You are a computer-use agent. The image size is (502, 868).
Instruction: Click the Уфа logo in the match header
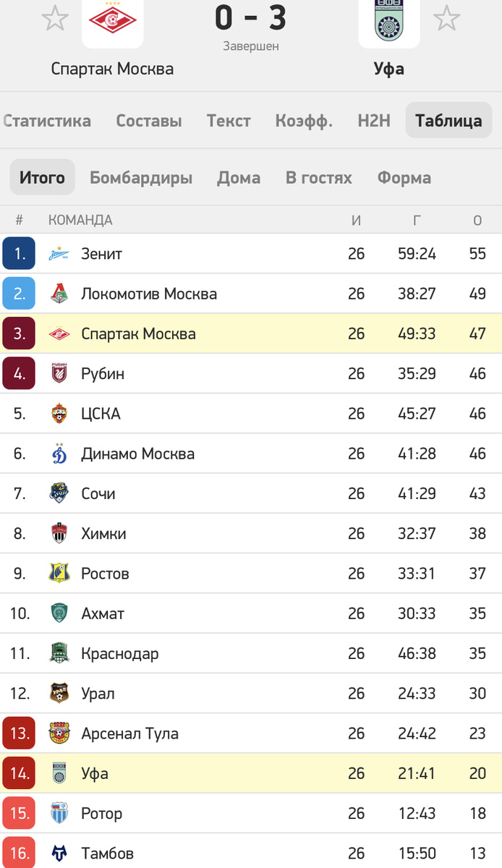click(x=389, y=23)
